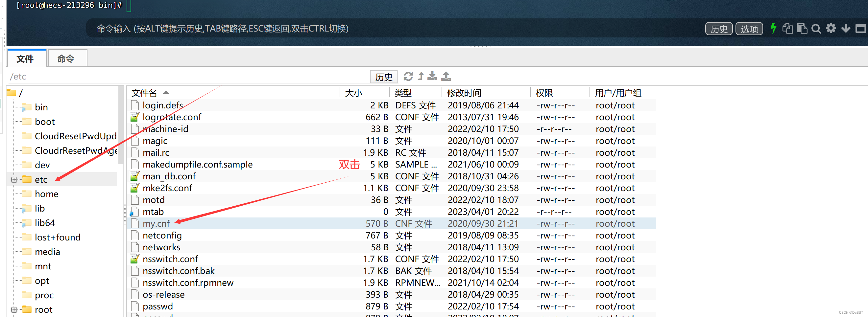Click the command input box
868x317 pixels.
tap(394, 29)
